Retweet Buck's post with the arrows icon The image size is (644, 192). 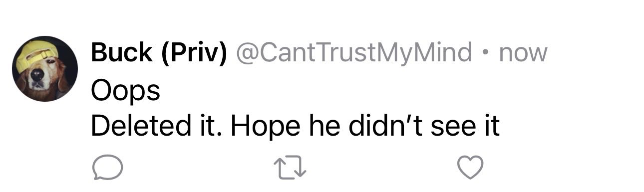[290, 167]
